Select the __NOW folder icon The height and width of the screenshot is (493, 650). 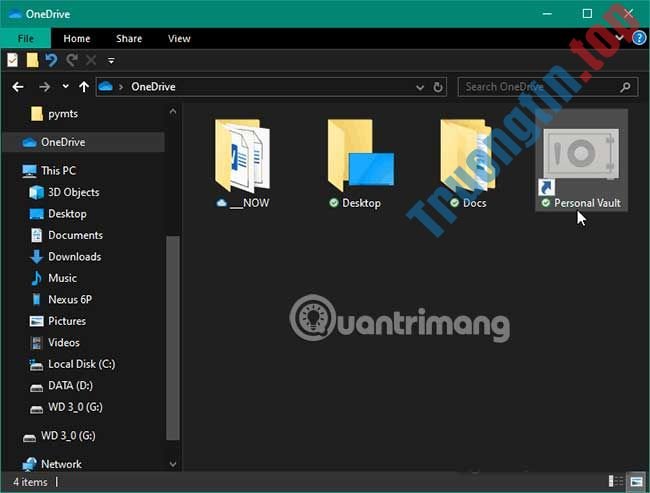(x=243, y=155)
